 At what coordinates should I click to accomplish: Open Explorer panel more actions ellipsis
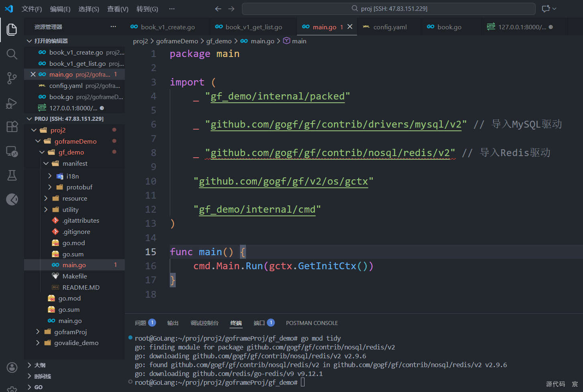(x=113, y=26)
